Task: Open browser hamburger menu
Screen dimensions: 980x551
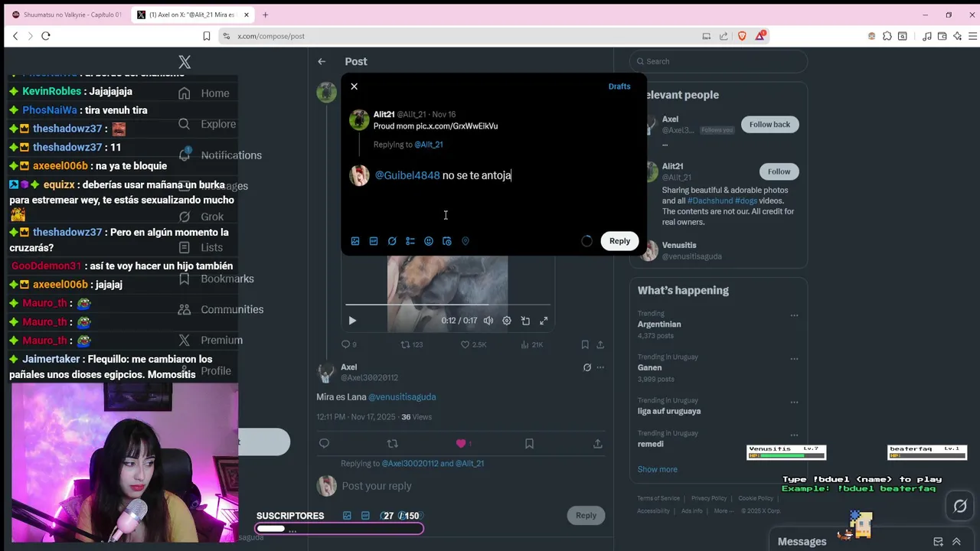Action: click(973, 36)
